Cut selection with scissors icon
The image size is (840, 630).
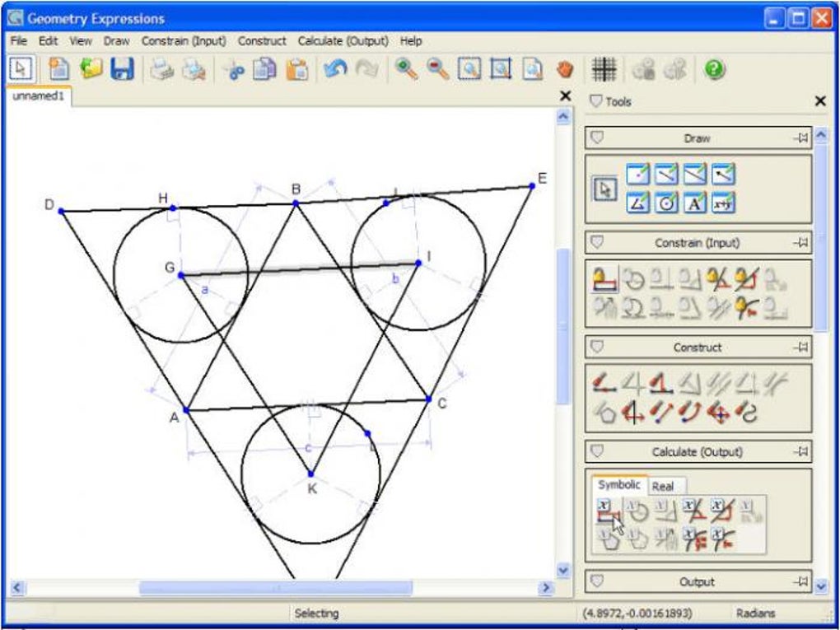click(234, 70)
